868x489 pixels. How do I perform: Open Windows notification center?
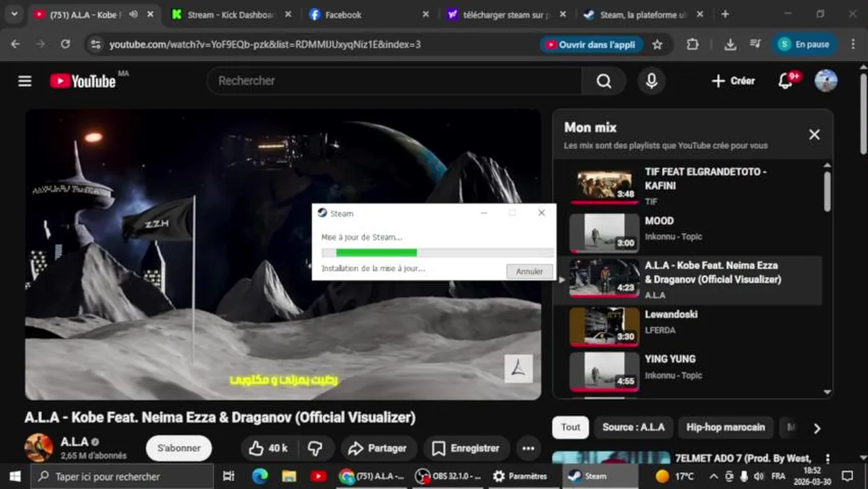(x=848, y=476)
